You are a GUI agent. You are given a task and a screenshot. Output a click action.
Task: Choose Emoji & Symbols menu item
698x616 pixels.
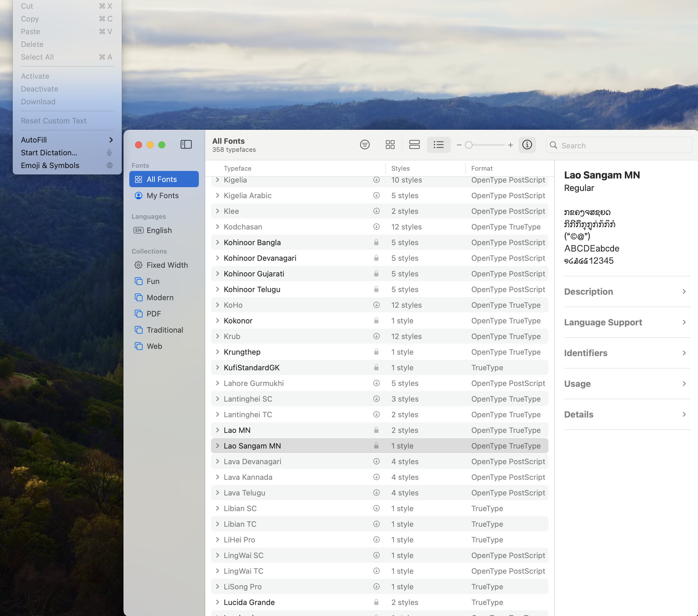[x=50, y=165]
